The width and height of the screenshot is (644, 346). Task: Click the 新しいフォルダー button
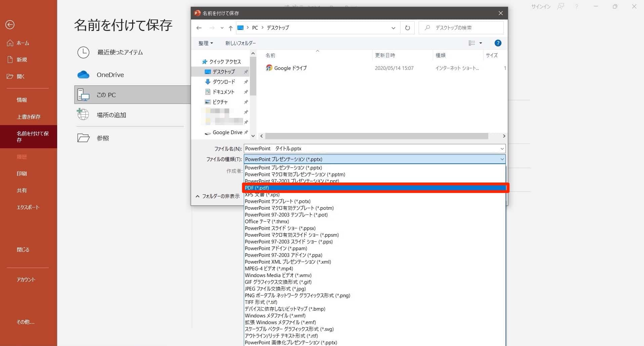tap(240, 43)
